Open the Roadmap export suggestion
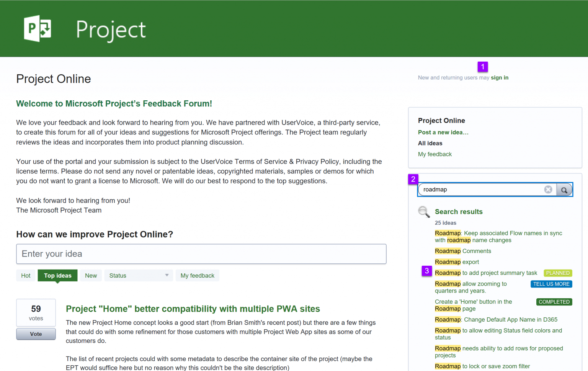Image resolution: width=588 pixels, height=371 pixels. pyautogui.click(x=457, y=262)
